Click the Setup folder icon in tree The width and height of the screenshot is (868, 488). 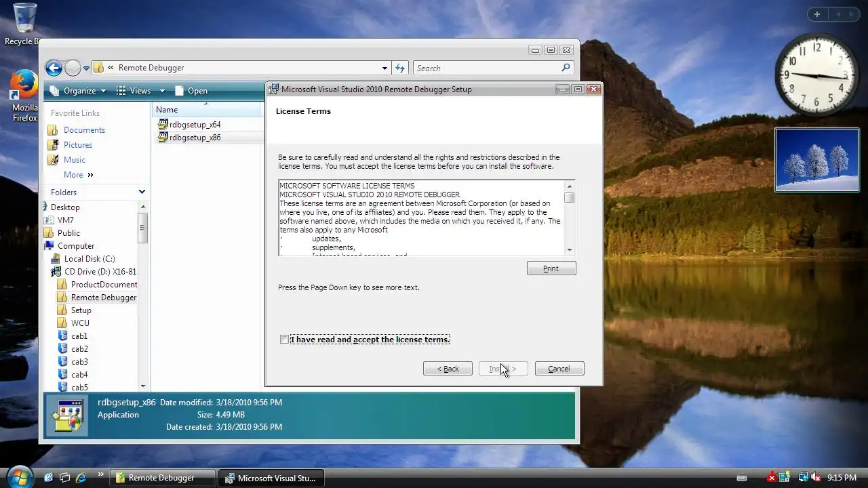[x=62, y=310]
